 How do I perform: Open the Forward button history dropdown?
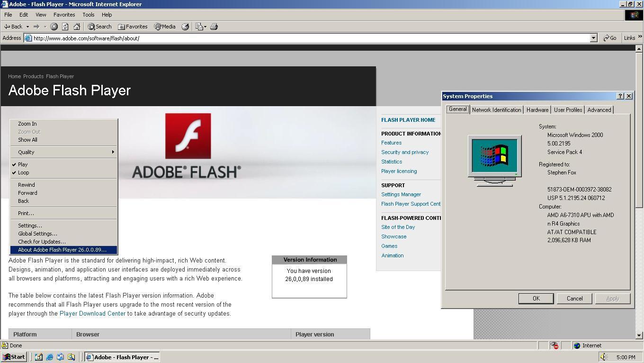45,27
